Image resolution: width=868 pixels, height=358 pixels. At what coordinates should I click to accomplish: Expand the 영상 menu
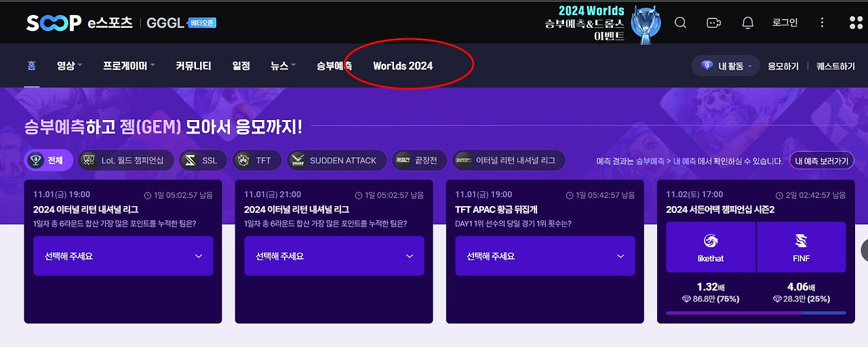pyautogui.click(x=69, y=66)
